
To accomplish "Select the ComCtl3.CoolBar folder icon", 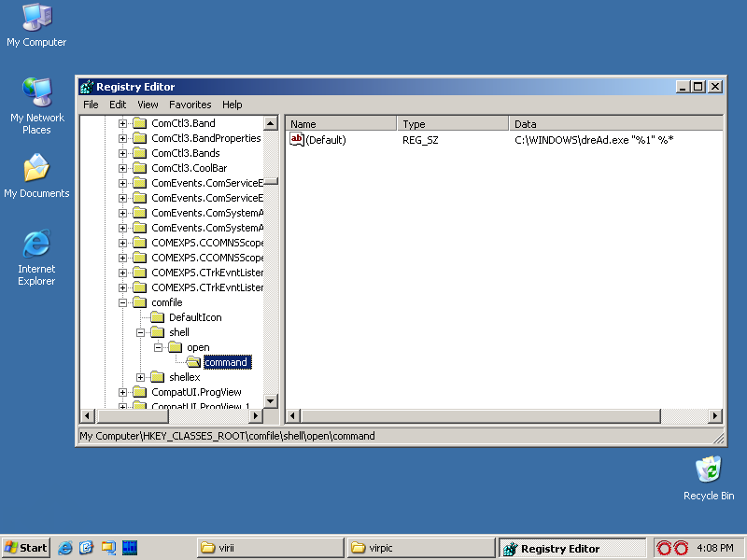I will point(139,168).
